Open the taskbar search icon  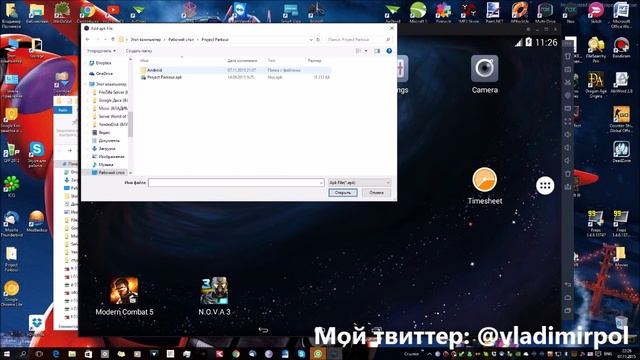(23, 354)
